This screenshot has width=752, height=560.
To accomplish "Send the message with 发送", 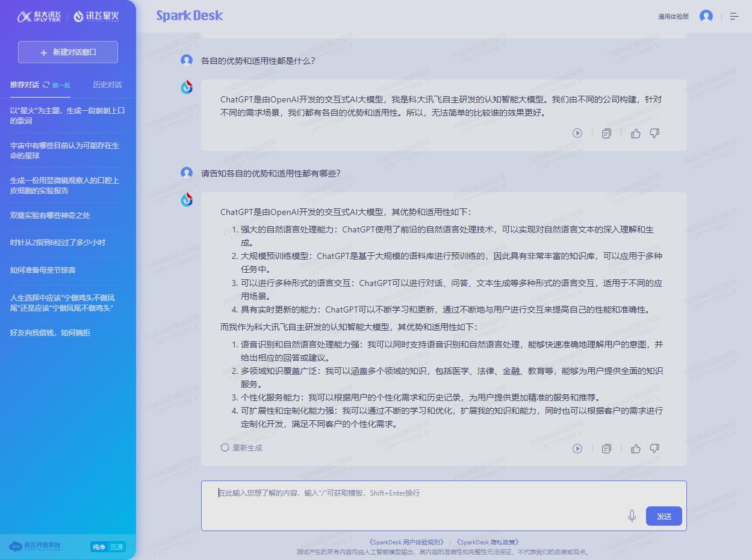I will [x=664, y=516].
